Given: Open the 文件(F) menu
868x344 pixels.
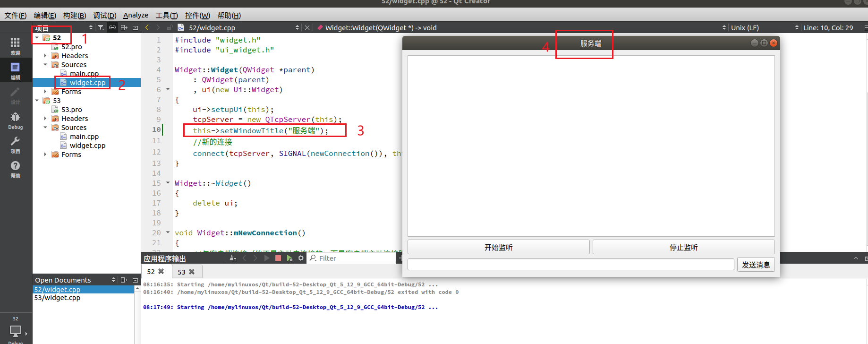Looking at the screenshot, I should click(16, 15).
